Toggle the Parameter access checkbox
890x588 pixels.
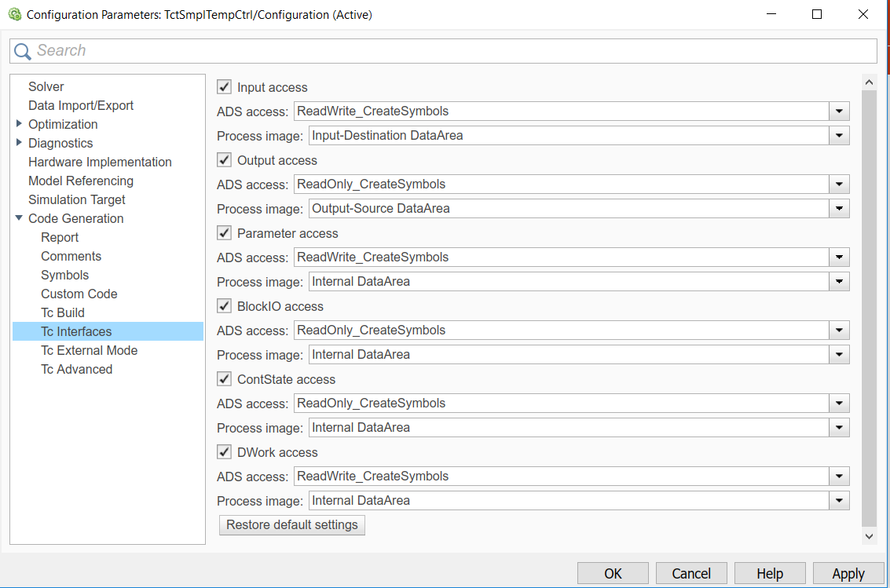click(224, 233)
